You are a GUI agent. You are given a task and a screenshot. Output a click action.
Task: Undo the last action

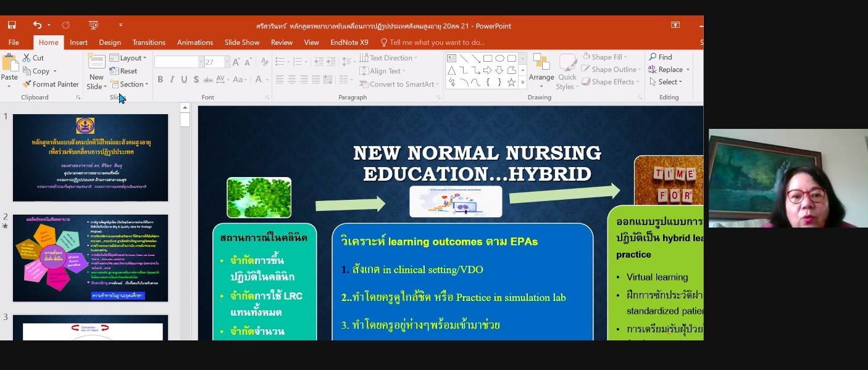pyautogui.click(x=38, y=25)
